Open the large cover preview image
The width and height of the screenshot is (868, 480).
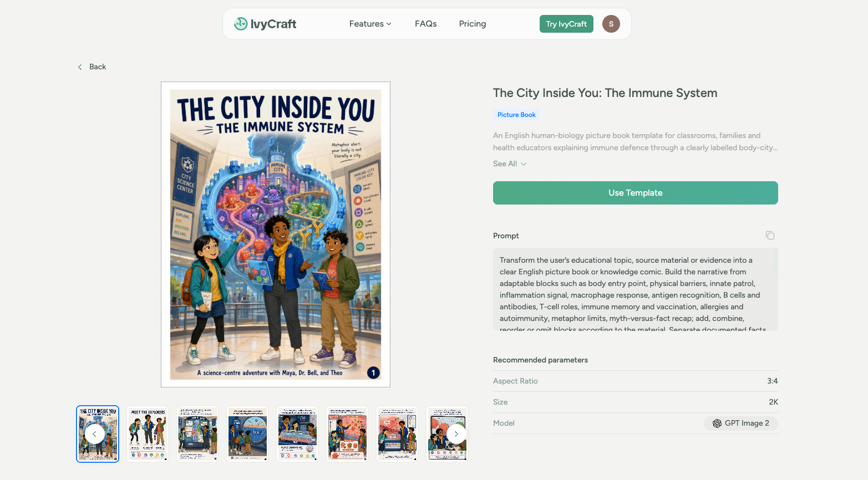click(x=276, y=234)
